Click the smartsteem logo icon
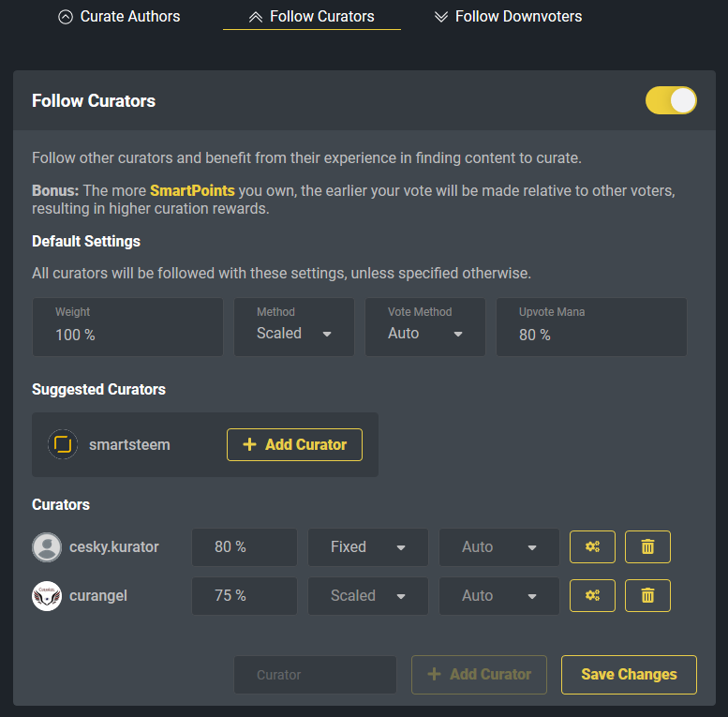Screen dimensions: 728x717 coord(63,444)
